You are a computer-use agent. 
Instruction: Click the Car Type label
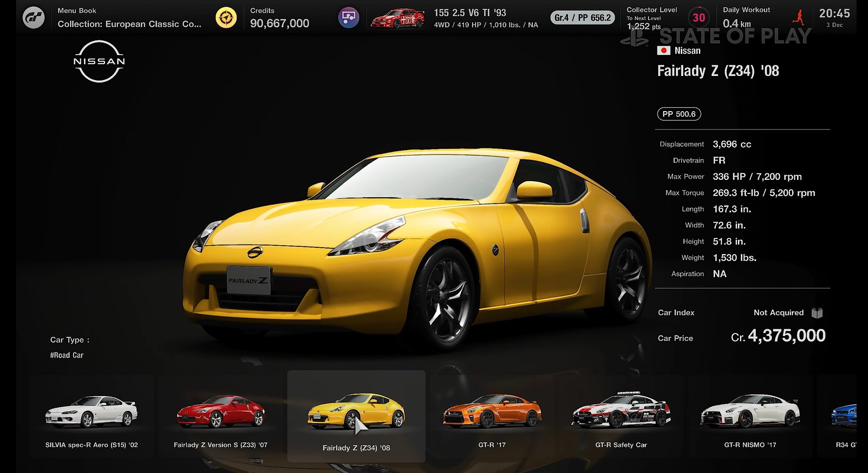70,340
